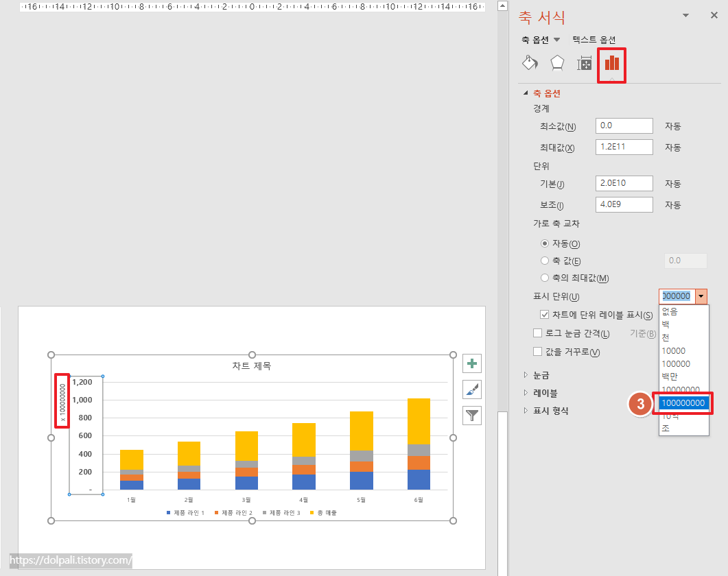The image size is (728, 576).
Task: Choose 천 in display units list
Action: point(683,337)
